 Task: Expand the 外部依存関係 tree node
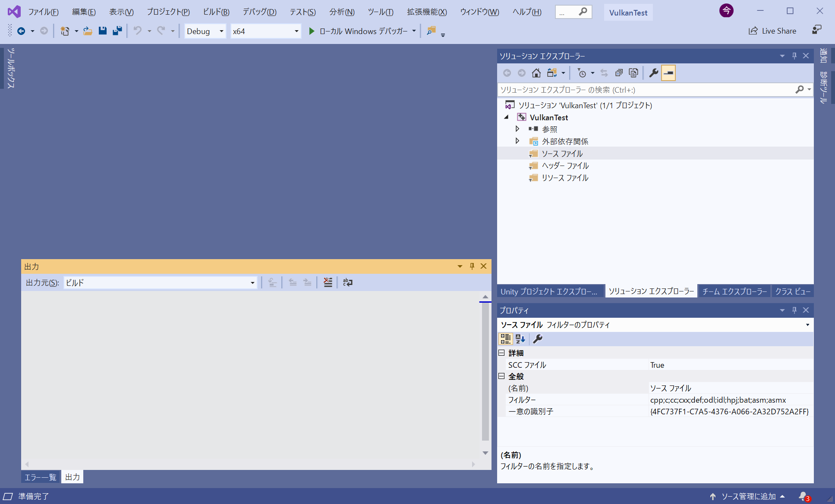[517, 141]
